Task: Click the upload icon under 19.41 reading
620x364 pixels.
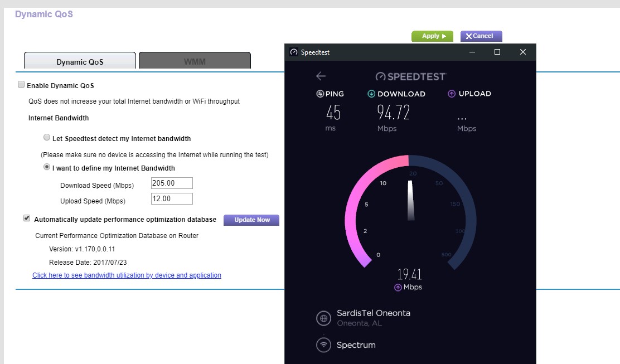Action: pyautogui.click(x=398, y=287)
